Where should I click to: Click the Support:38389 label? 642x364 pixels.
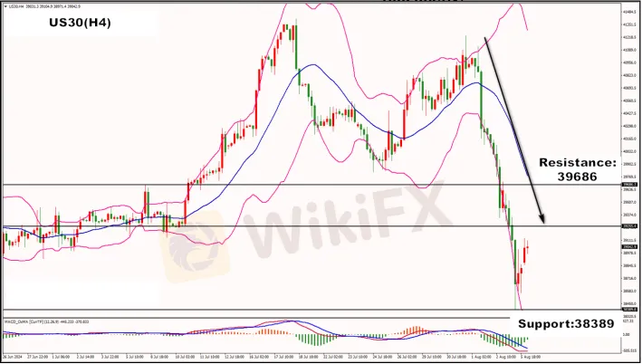tap(566, 324)
